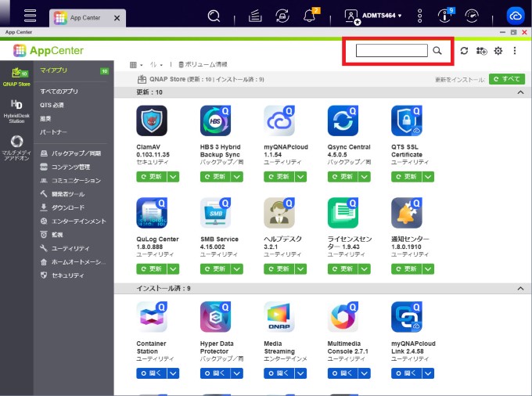This screenshot has width=532, height=396.
Task: Select エンターテインメント category
Action: click(74, 221)
